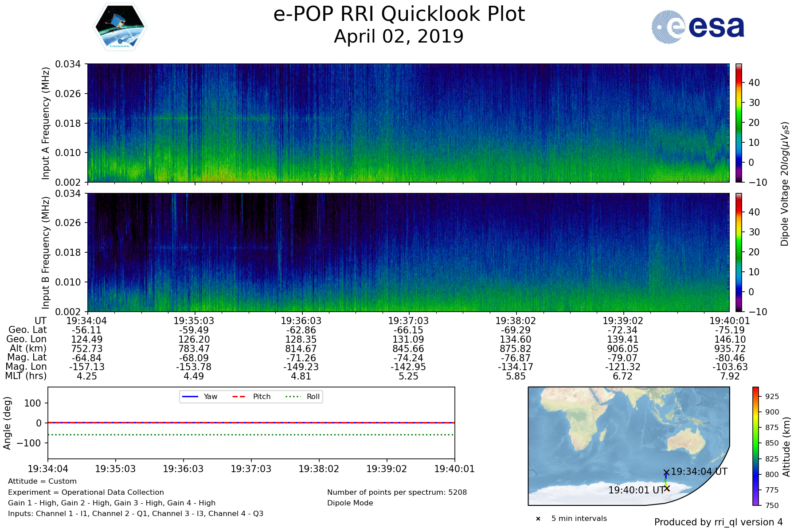Click 'Produced by rri_ql version 4' text
Viewport: 798px width, 532px height.
coord(718,522)
